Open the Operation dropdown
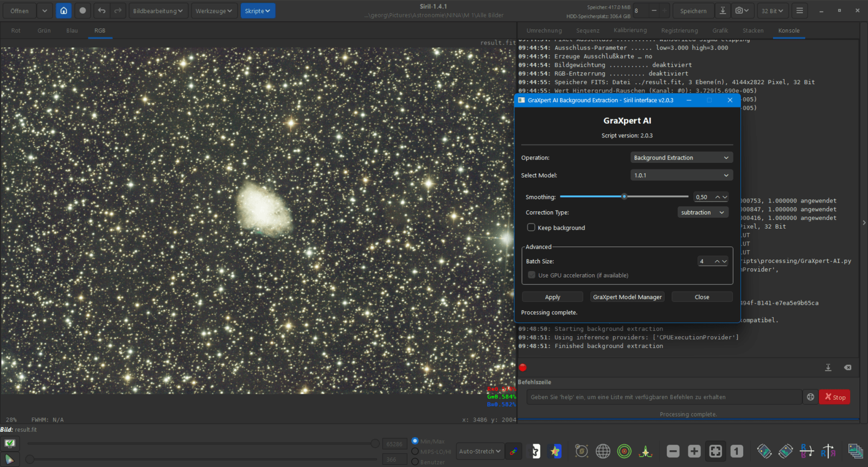 tap(681, 157)
